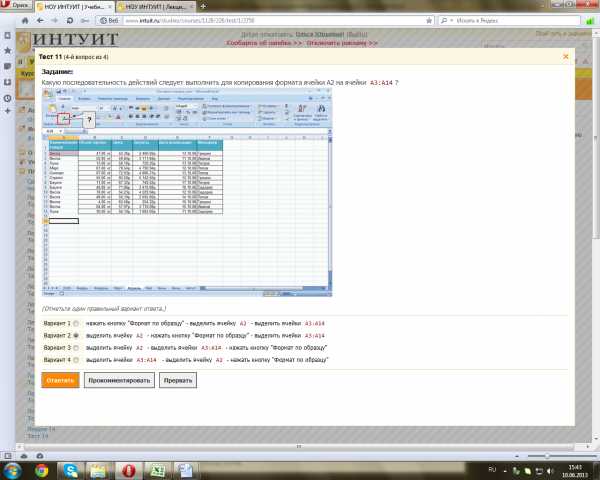Open the History clock sidebar panel
The width and height of the screenshot is (600, 480).
pos(7,98)
